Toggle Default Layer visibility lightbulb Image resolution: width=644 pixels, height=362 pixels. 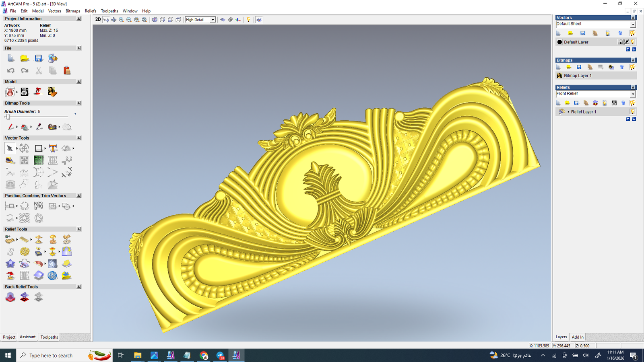pyautogui.click(x=633, y=42)
